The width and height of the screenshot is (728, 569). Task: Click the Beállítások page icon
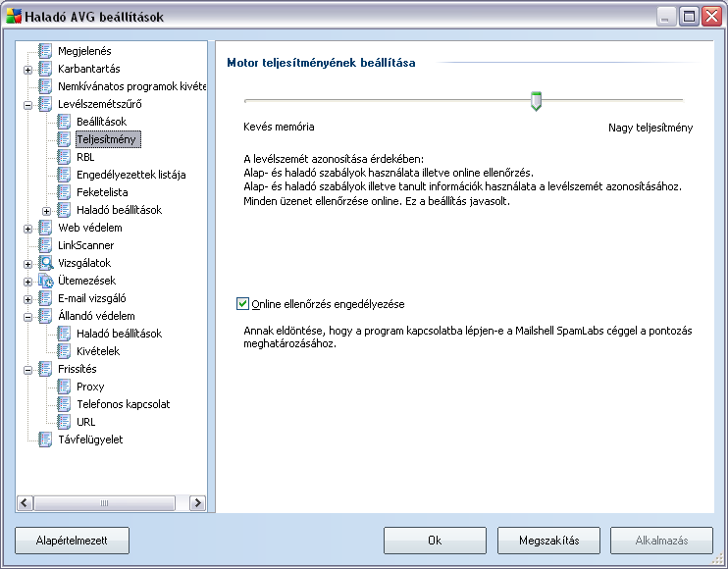64,121
